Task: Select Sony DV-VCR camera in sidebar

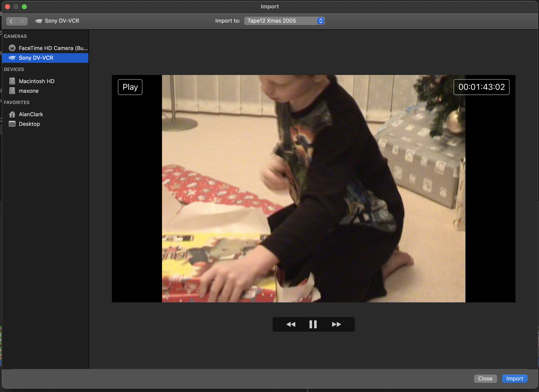Action: 36,58
